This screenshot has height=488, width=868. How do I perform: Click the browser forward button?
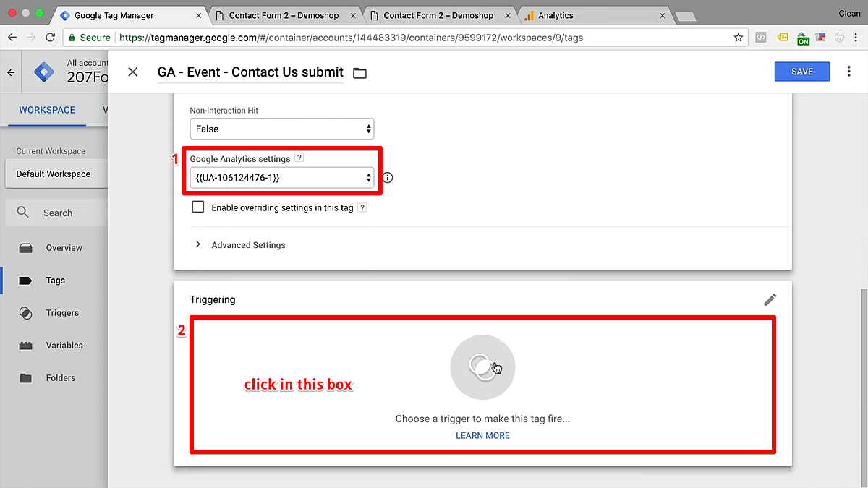coord(31,38)
